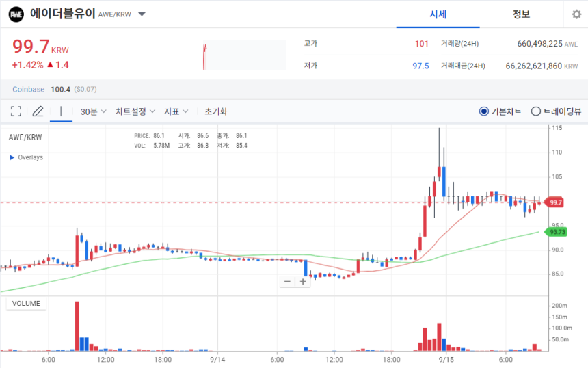This screenshot has height=368, width=588.
Task: Click the 9/14 date axis label
Action: click(x=217, y=360)
